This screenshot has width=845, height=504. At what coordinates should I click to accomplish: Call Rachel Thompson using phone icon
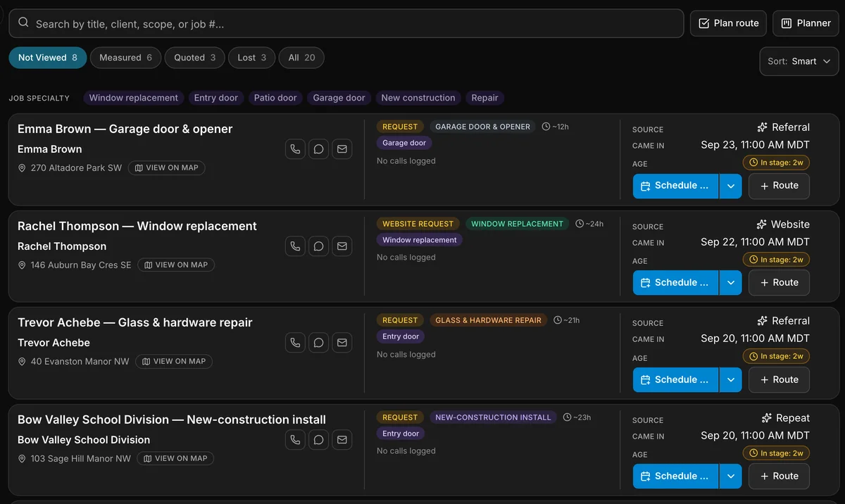click(296, 246)
